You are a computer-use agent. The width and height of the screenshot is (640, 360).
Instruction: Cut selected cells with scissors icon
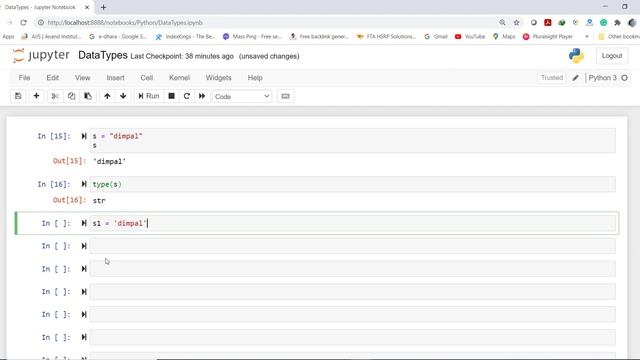pyautogui.click(x=55, y=96)
